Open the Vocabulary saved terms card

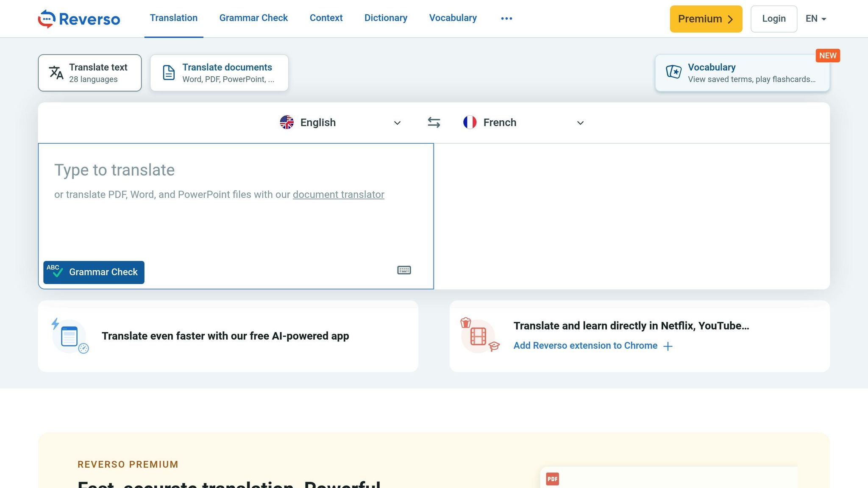pos(742,73)
